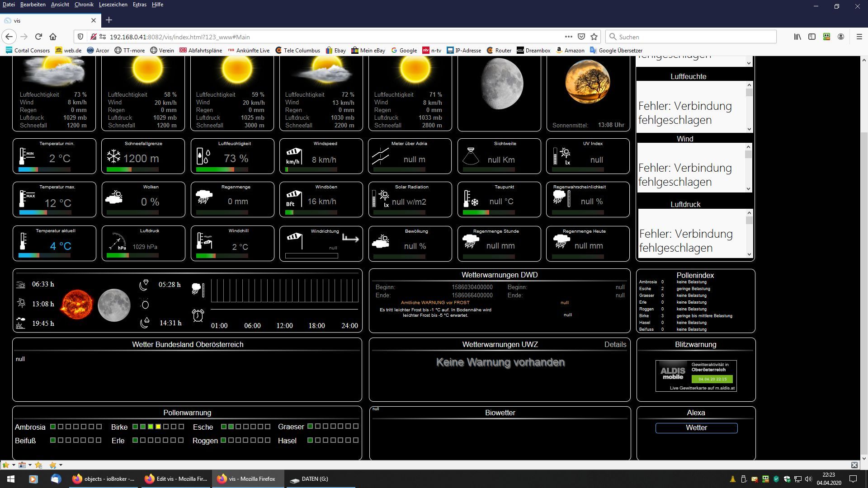Click the sunset 19:45 h icon
Image resolution: width=868 pixels, height=488 pixels.
click(x=21, y=323)
